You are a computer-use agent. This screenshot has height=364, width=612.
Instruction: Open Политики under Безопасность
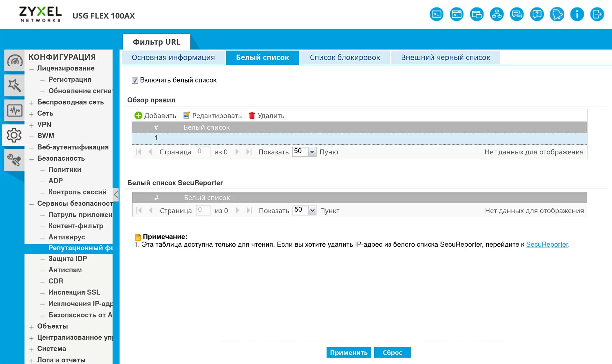65,169
